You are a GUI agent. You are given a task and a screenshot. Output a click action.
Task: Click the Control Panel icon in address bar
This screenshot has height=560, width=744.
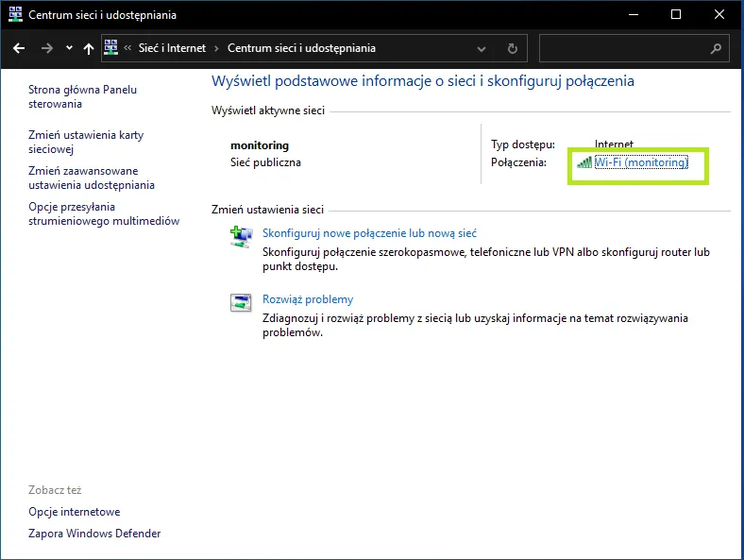[110, 48]
